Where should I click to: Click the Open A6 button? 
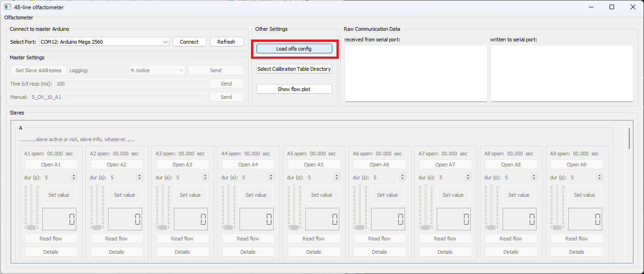pyautogui.click(x=380, y=165)
